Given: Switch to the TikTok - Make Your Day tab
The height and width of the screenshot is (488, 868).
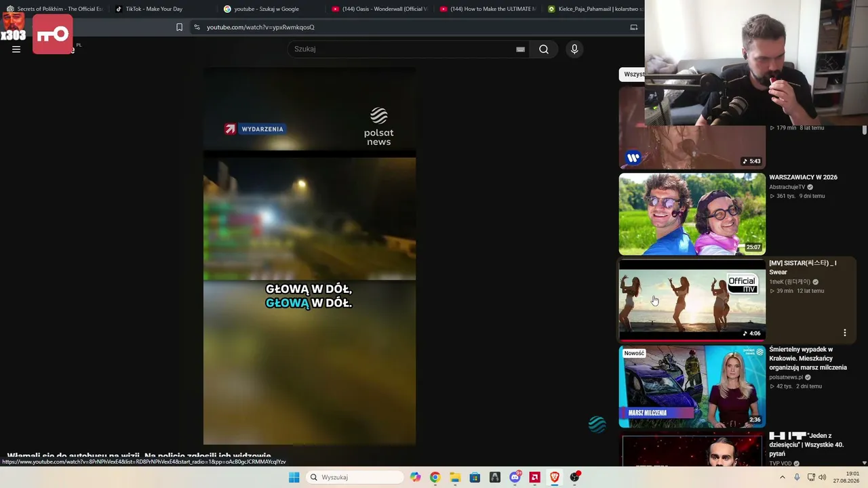Looking at the screenshot, I should [x=154, y=9].
